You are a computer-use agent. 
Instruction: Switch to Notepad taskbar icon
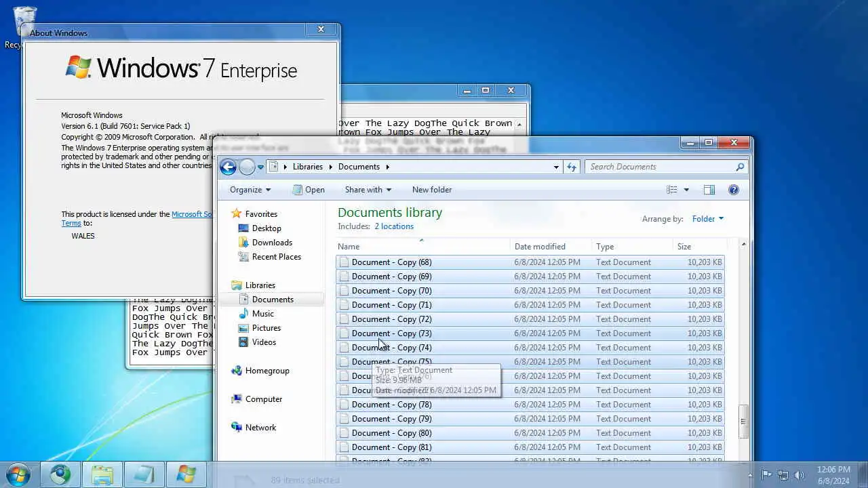(x=144, y=474)
